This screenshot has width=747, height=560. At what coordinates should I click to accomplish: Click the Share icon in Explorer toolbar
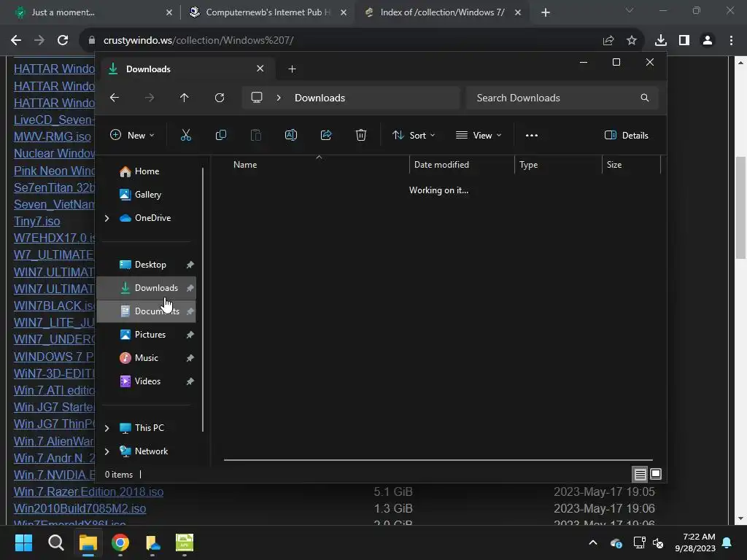pyautogui.click(x=326, y=135)
